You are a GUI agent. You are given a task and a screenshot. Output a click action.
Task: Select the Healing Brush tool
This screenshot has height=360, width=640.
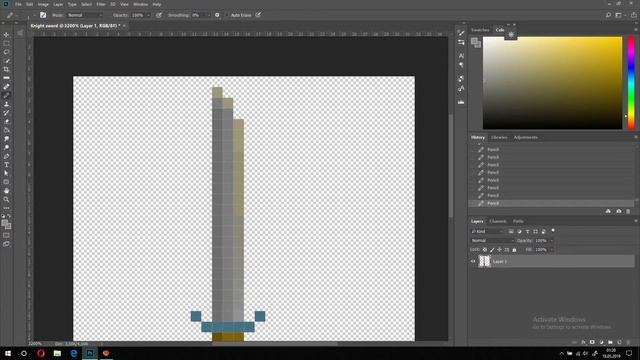(x=6, y=87)
